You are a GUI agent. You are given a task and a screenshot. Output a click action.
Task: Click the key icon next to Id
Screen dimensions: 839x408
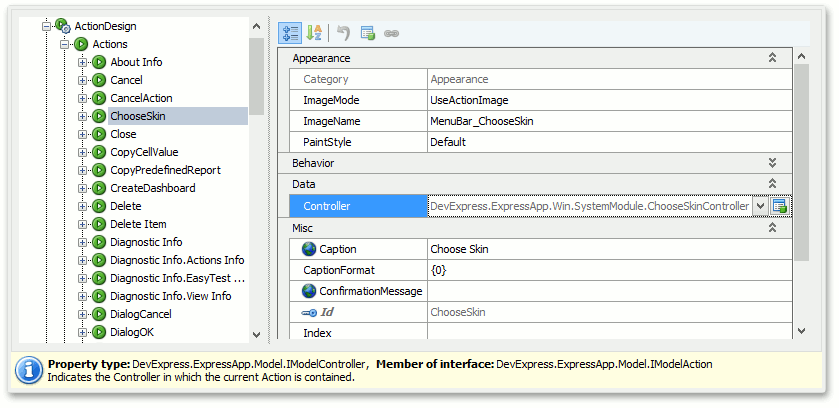[309, 312]
